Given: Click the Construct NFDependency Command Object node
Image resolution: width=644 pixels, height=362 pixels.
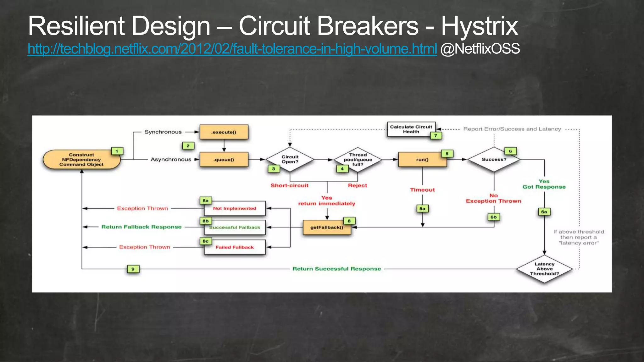Looking at the screenshot, I should pyautogui.click(x=81, y=160).
